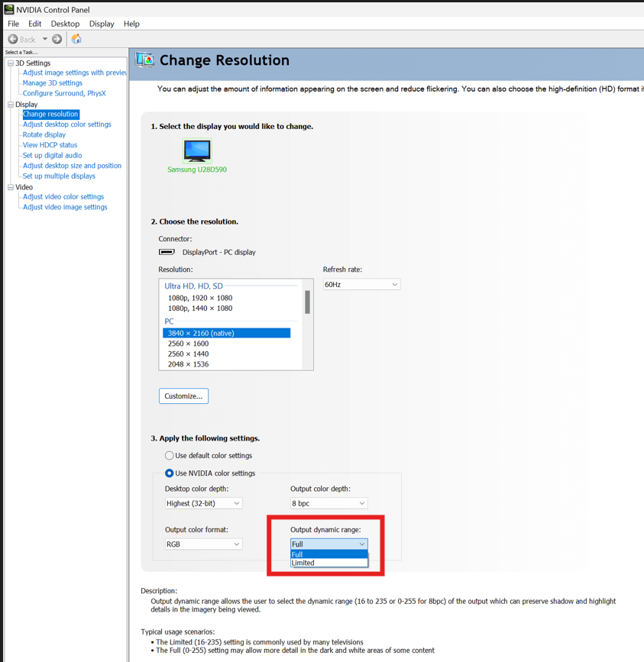Image resolution: width=644 pixels, height=662 pixels.
Task: Click the resolution list scrollbar thumb
Action: coord(307,302)
